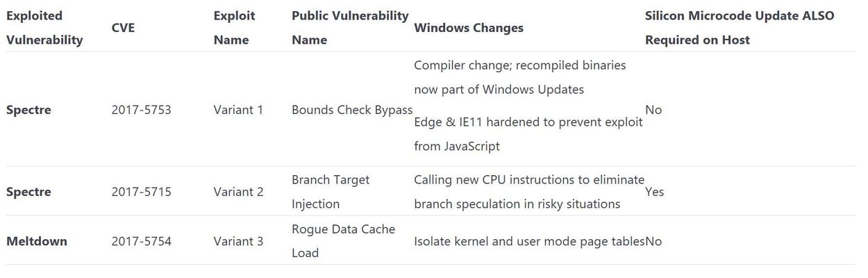868x278 pixels.
Task: Click the Public Vulnerability Name header
Action: coord(350,28)
